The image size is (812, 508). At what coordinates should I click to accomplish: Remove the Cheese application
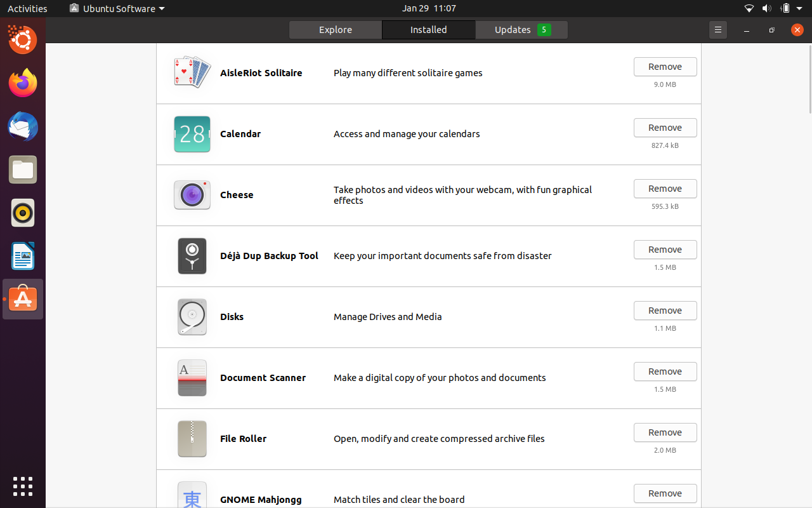(665, 189)
